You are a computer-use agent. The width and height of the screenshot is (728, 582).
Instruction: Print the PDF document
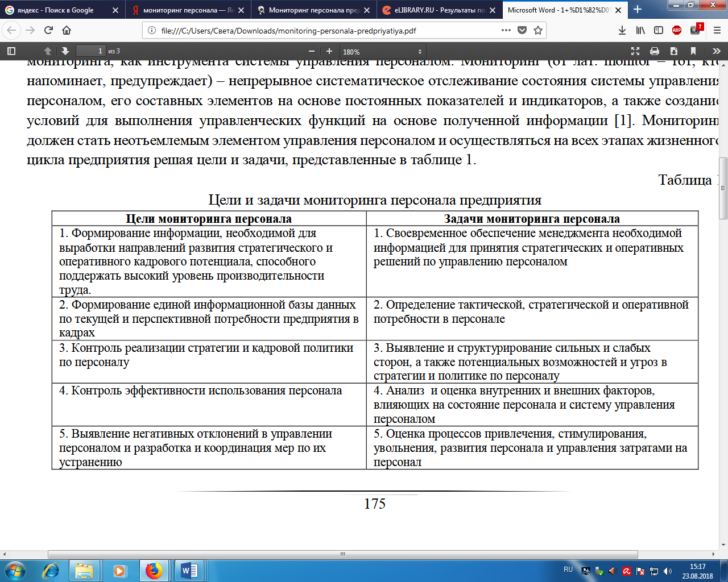655,51
